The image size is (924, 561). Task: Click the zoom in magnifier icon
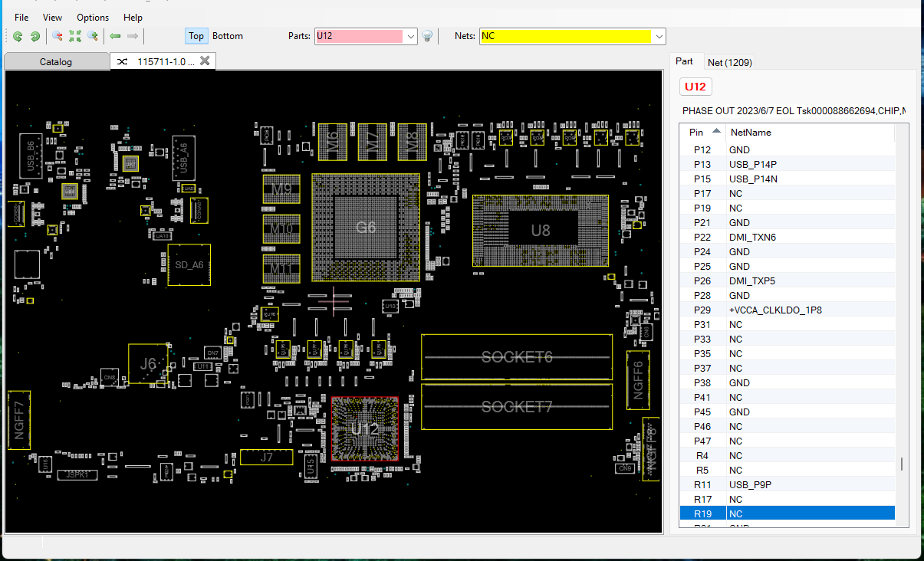click(x=93, y=36)
